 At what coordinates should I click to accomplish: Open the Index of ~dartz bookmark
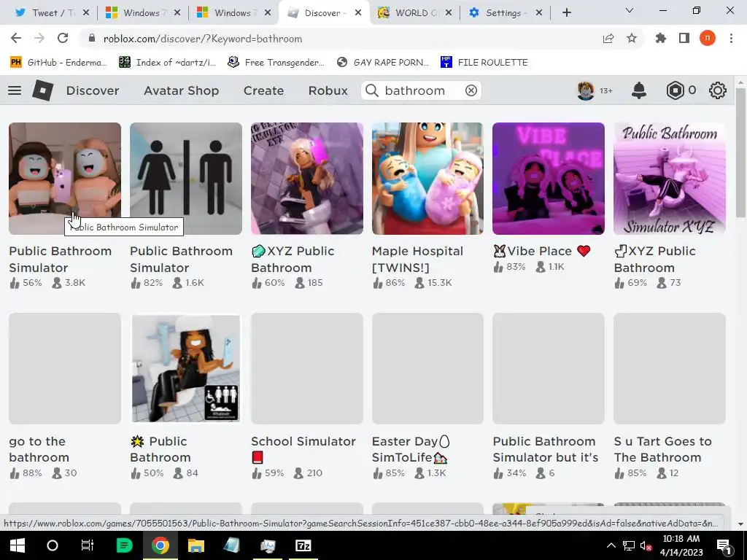168,62
